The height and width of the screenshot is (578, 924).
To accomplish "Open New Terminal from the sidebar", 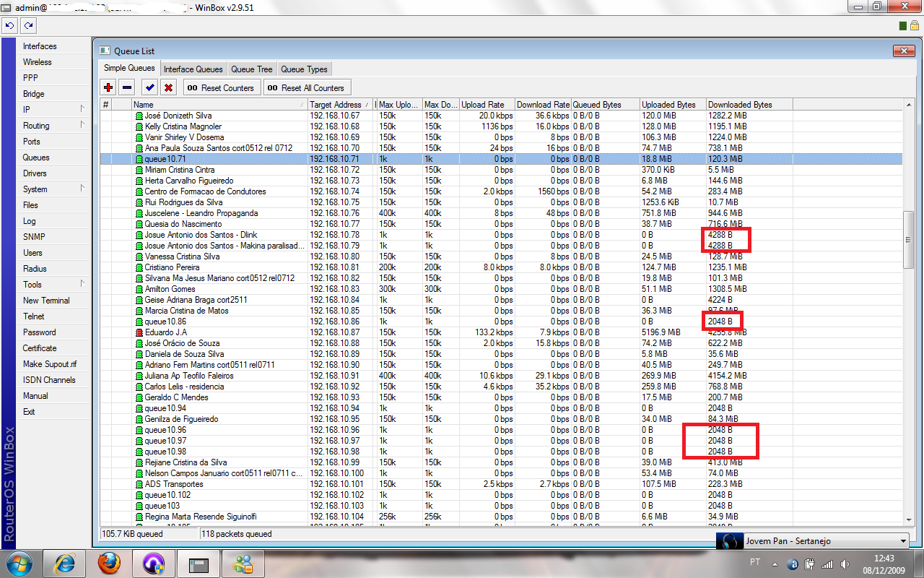I will pyautogui.click(x=46, y=301).
